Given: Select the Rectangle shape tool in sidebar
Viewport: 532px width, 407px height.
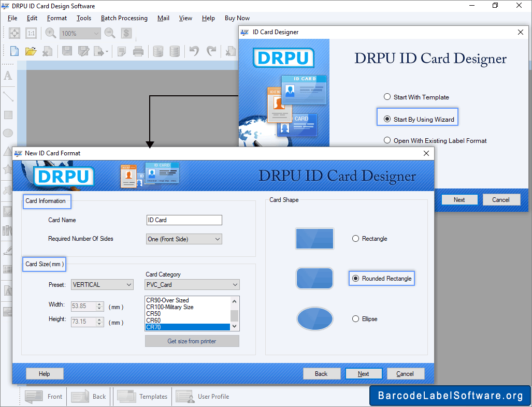Looking at the screenshot, I should (x=8, y=114).
